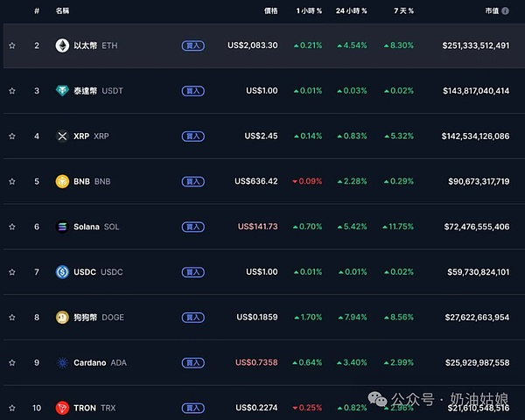
Task: Click the Ethereum coin logo
Action: point(62,45)
